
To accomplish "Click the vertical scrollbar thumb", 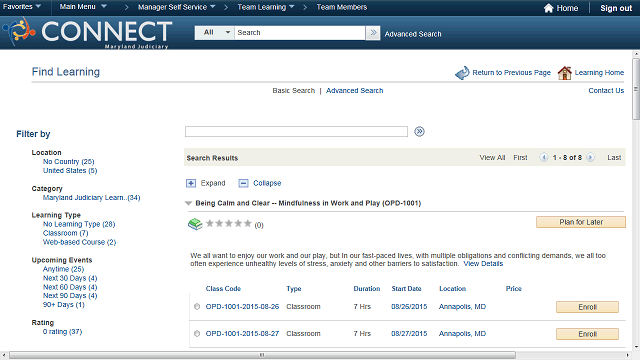I will pos(636,89).
